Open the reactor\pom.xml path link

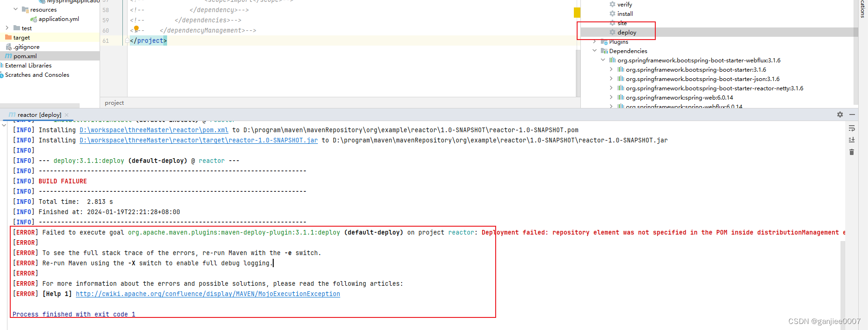pos(154,130)
